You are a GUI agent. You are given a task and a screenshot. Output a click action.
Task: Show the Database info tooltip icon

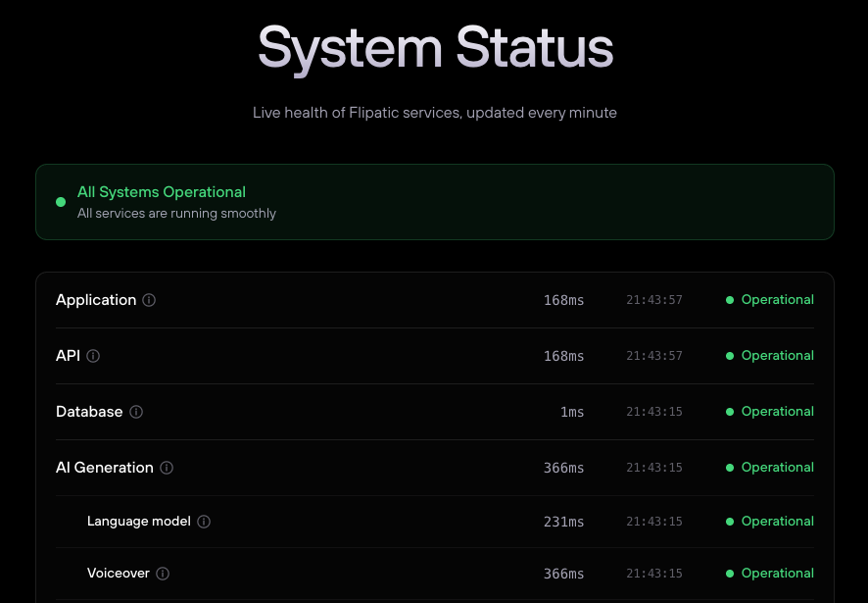click(136, 412)
